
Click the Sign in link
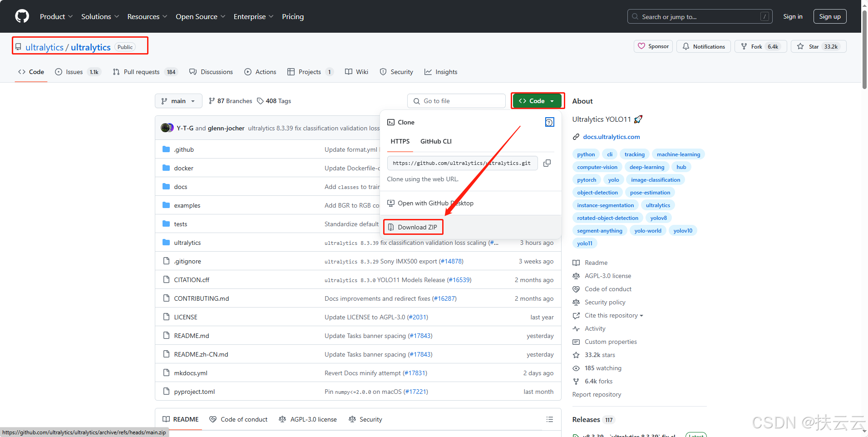793,16
